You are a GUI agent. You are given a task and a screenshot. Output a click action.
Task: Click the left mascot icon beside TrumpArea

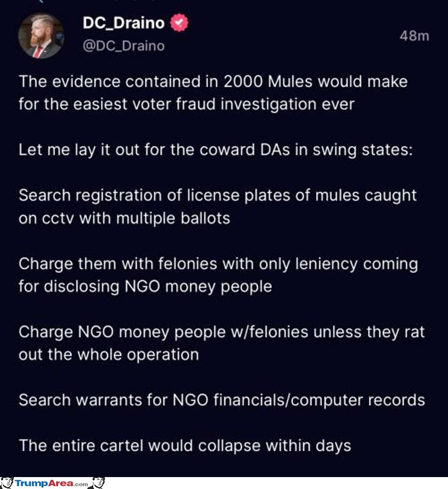coord(7,483)
